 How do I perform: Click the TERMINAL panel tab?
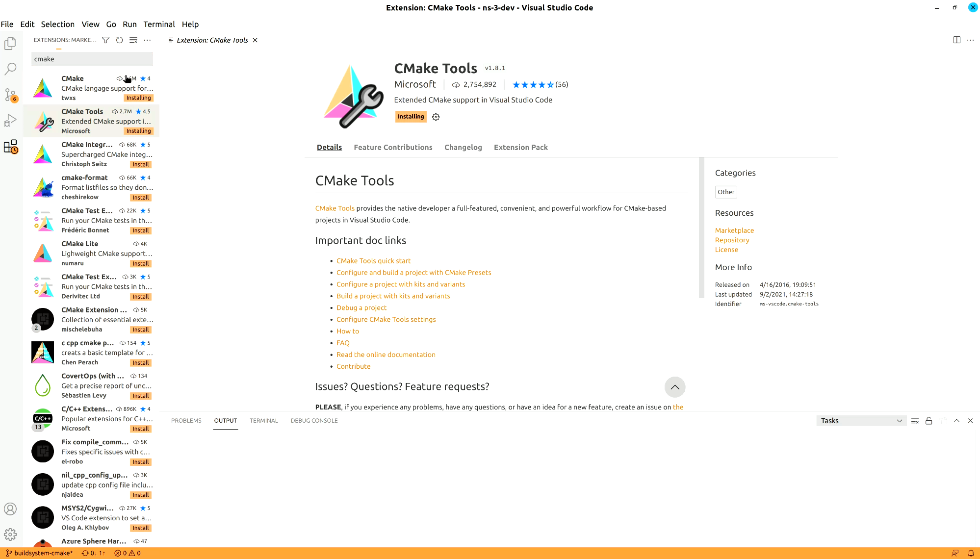pyautogui.click(x=263, y=420)
